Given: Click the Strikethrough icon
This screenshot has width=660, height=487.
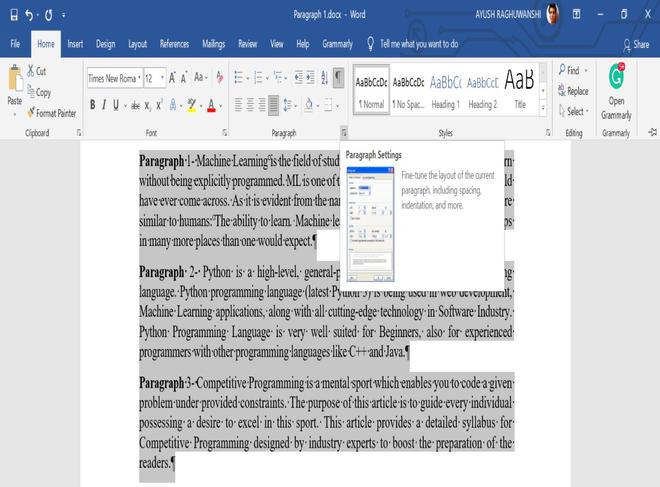Looking at the screenshot, I should coord(135,105).
